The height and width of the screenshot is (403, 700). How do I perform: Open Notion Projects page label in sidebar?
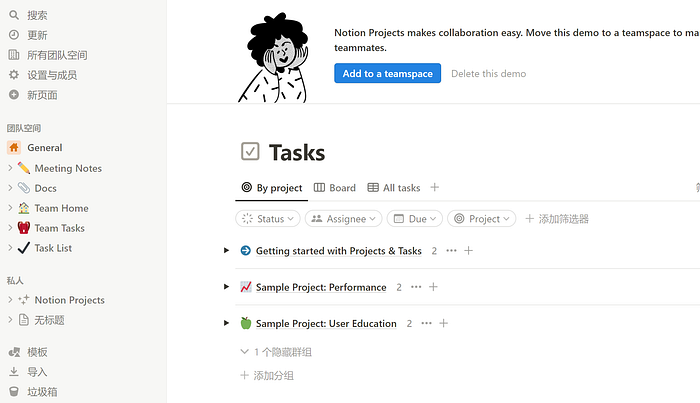pyautogui.click(x=70, y=300)
